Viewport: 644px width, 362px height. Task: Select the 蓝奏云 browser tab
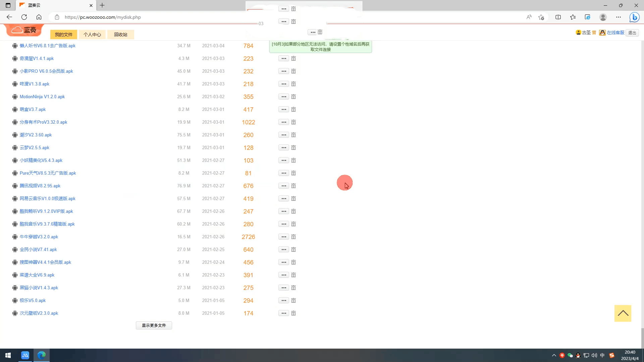coord(55,5)
